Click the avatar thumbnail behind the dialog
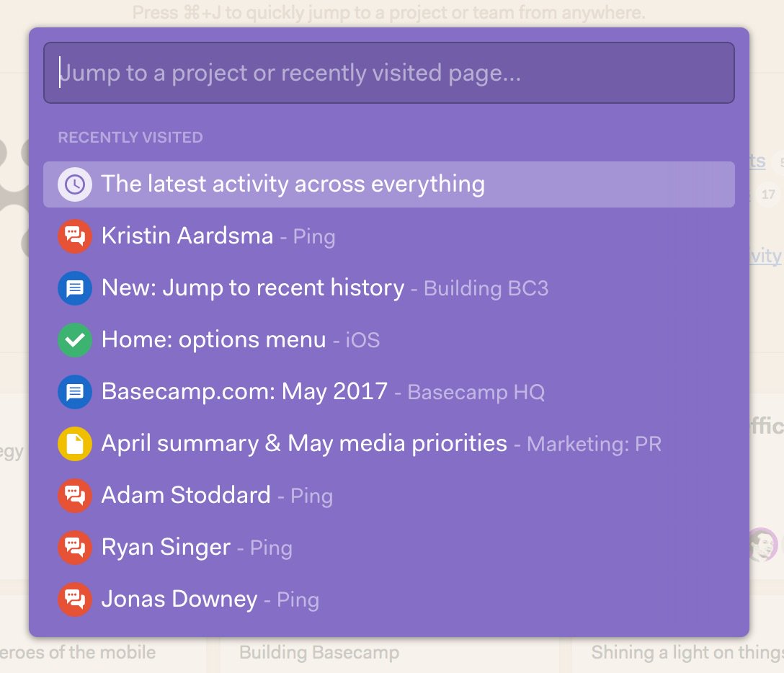The width and height of the screenshot is (784, 673). [x=764, y=545]
